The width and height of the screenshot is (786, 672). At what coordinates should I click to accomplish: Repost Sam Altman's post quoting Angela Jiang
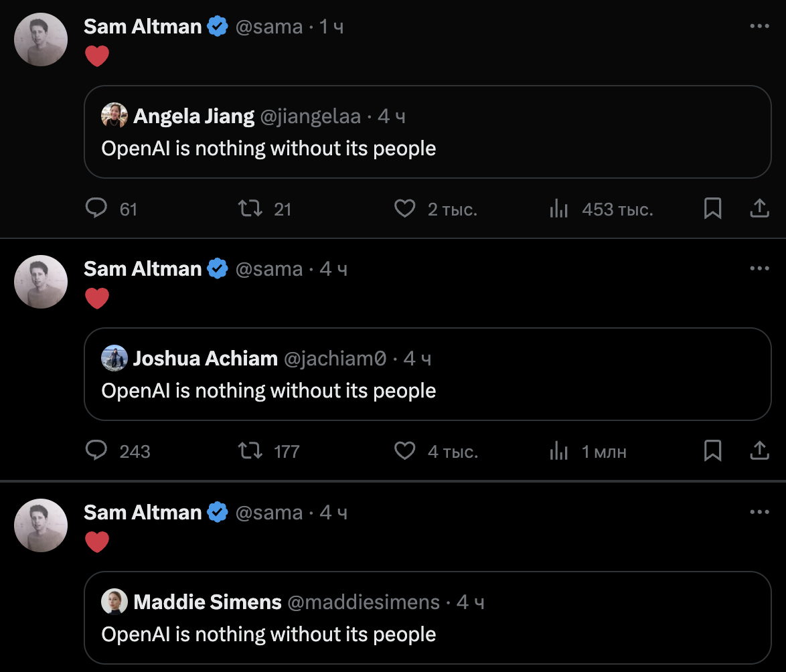(x=250, y=209)
